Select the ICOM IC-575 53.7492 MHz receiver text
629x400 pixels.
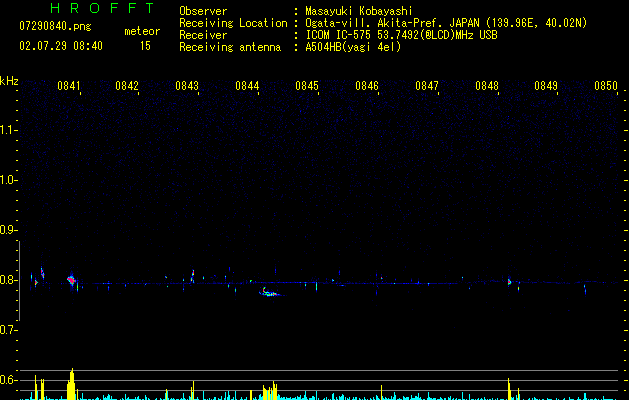[401, 35]
